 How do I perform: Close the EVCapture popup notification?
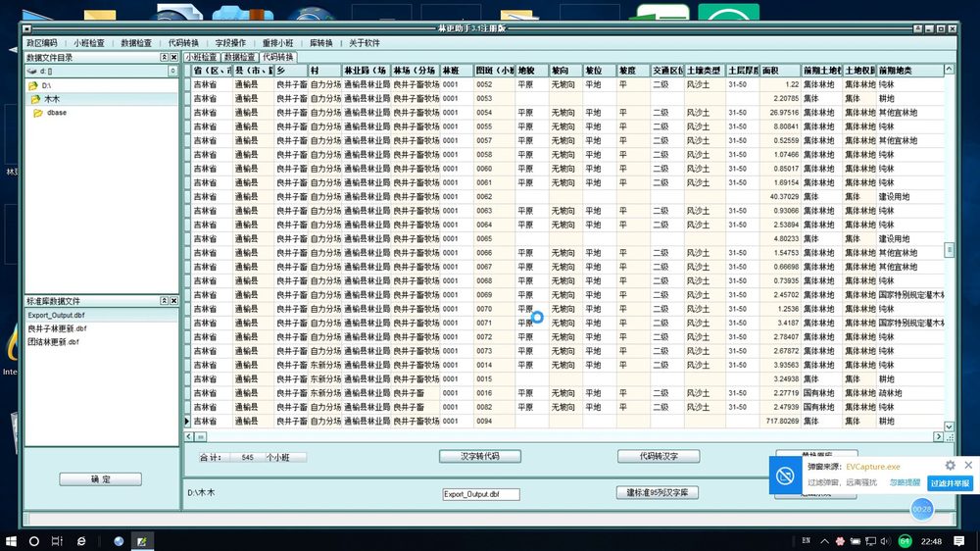tap(968, 465)
